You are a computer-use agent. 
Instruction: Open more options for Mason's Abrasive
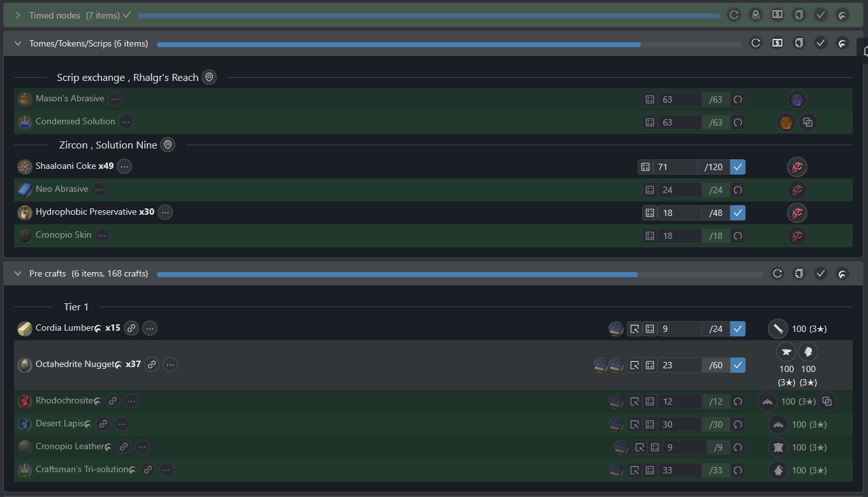point(115,99)
